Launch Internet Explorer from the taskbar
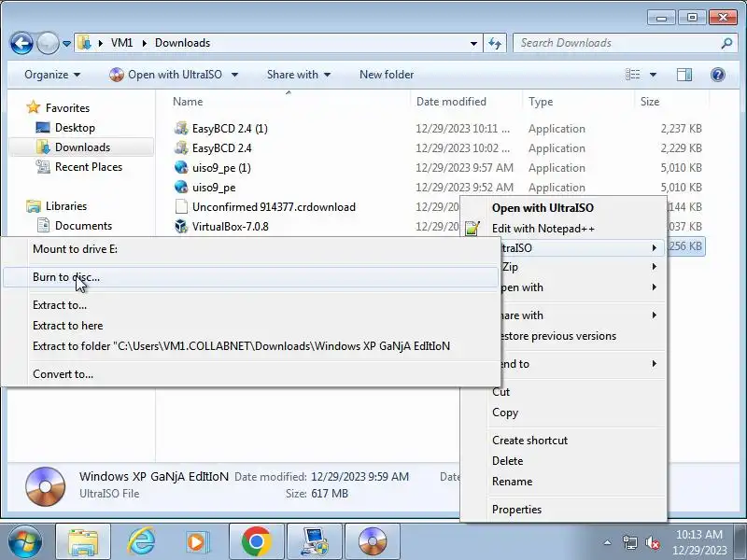 141,541
